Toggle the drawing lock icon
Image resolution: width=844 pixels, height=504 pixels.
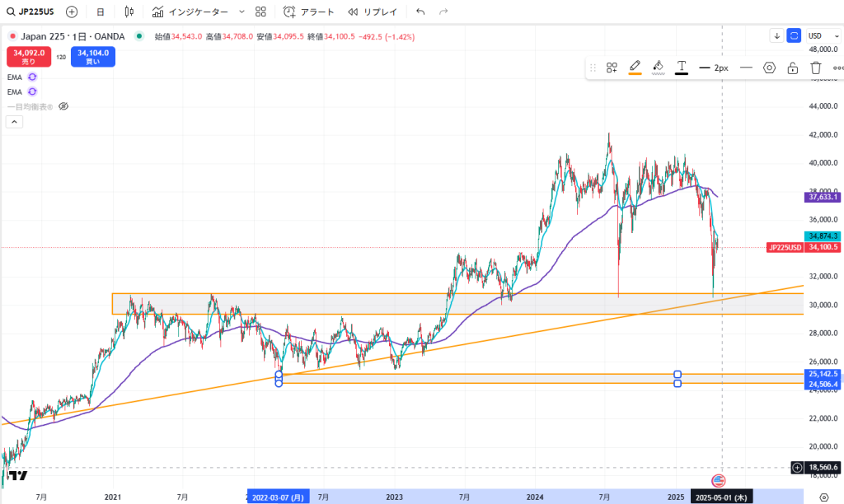(792, 68)
